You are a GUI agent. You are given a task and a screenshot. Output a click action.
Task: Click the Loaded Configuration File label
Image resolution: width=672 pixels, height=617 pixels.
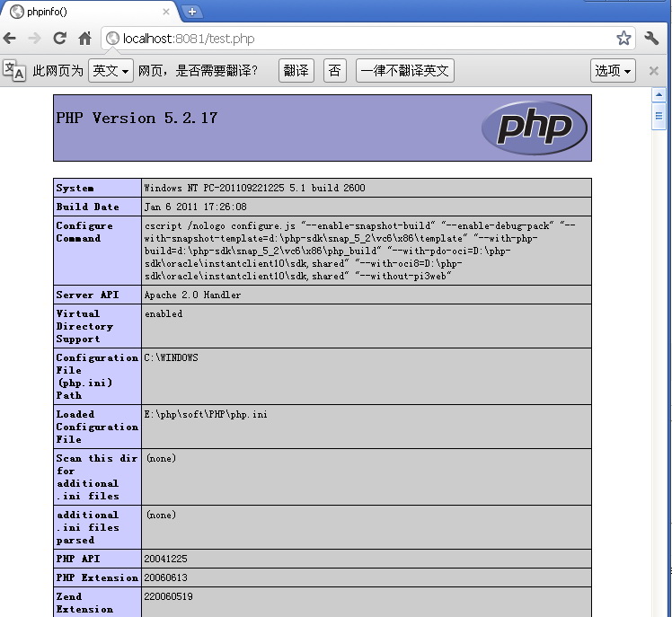pyautogui.click(x=97, y=427)
